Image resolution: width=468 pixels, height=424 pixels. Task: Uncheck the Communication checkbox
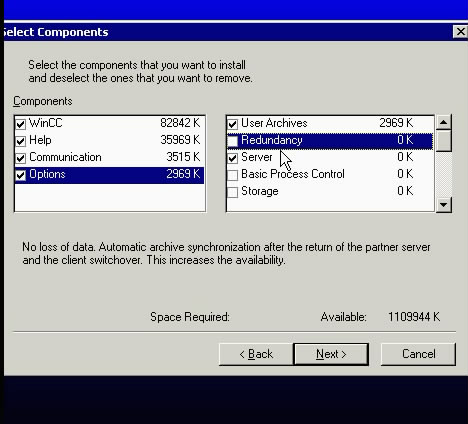coord(21,158)
